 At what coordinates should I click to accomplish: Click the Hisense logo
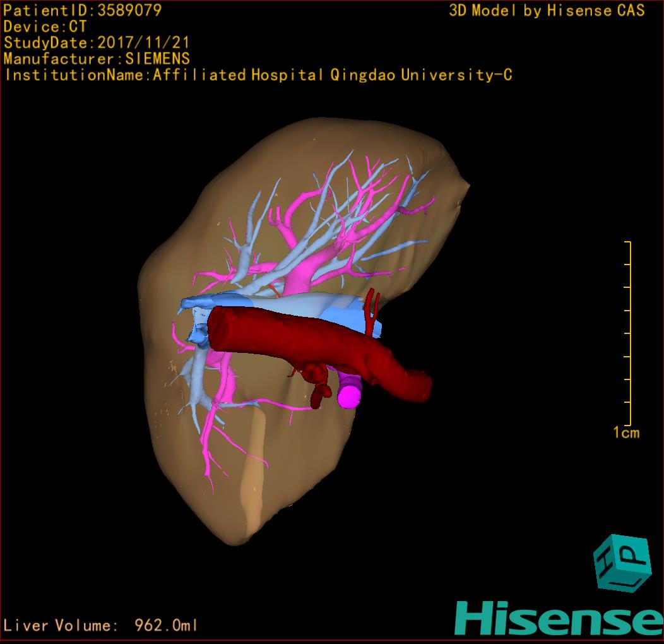click(559, 618)
